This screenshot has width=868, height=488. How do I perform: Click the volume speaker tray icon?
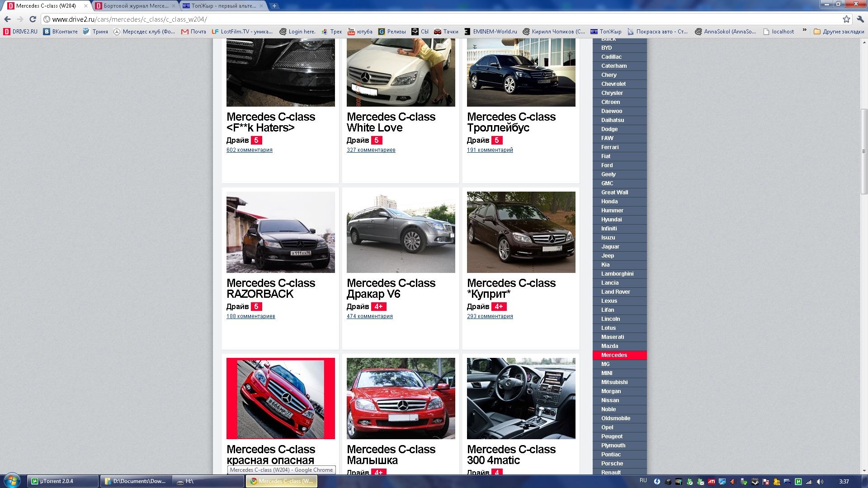click(x=821, y=482)
